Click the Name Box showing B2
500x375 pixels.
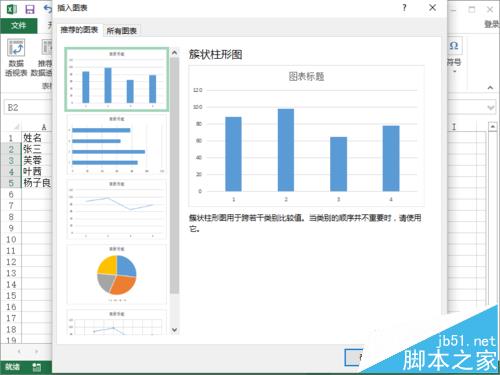pos(28,108)
